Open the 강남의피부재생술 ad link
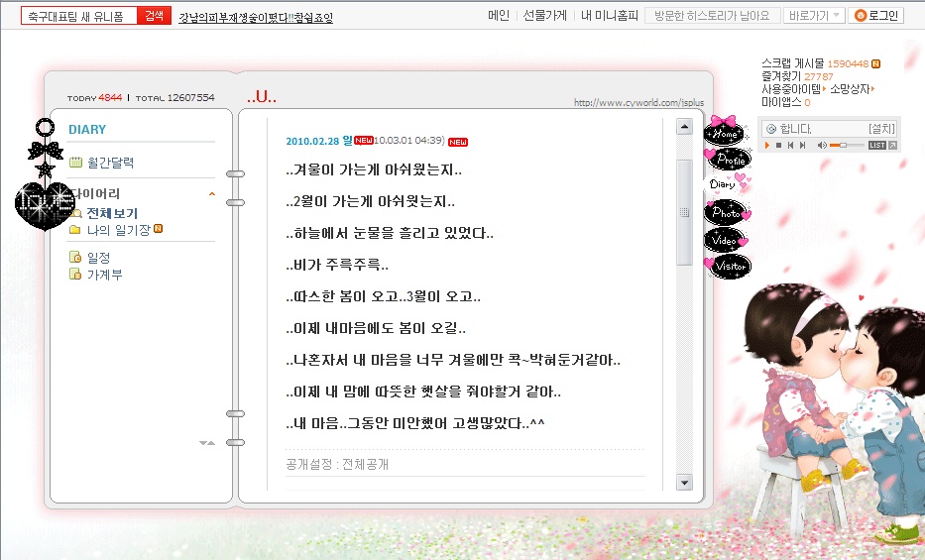Screen dimensions: 925x560 [x=256, y=18]
